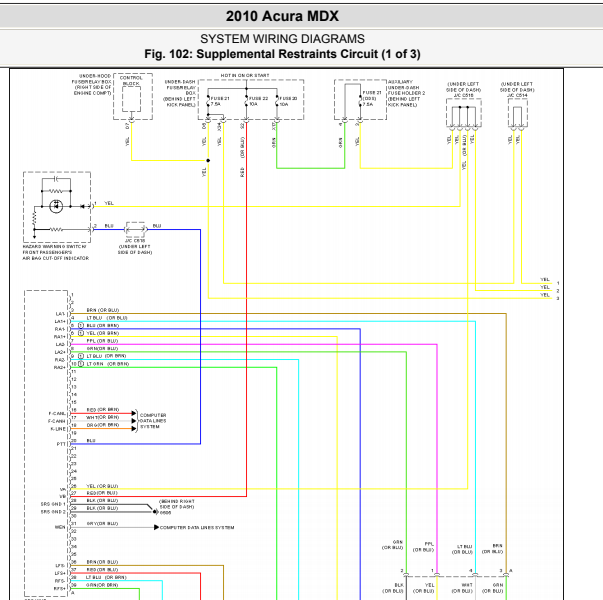Click the "LT BLU (OR BRN)" label at pin 38
This screenshot has width=603, height=600.
tap(106, 577)
